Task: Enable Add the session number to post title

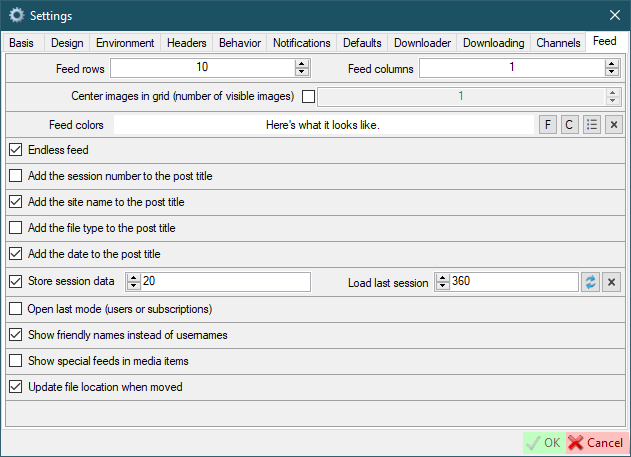Action: pyautogui.click(x=15, y=176)
